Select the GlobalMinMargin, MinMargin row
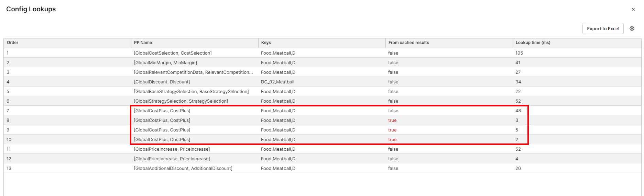Image resolution: width=644 pixels, height=196 pixels. (165, 62)
